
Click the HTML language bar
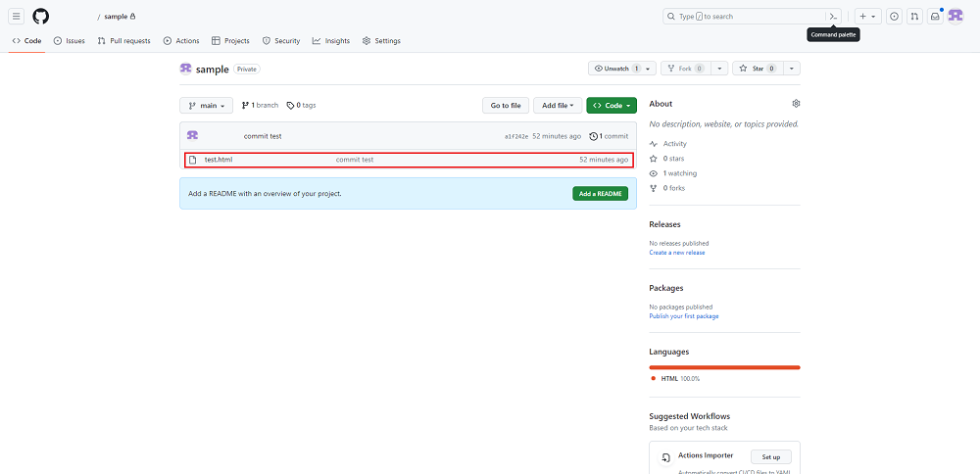pos(724,367)
